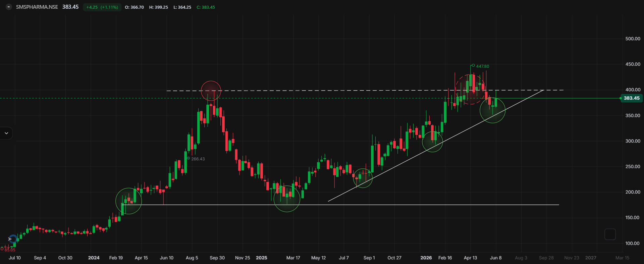Click the 350.00 price axis label

coord(633,116)
